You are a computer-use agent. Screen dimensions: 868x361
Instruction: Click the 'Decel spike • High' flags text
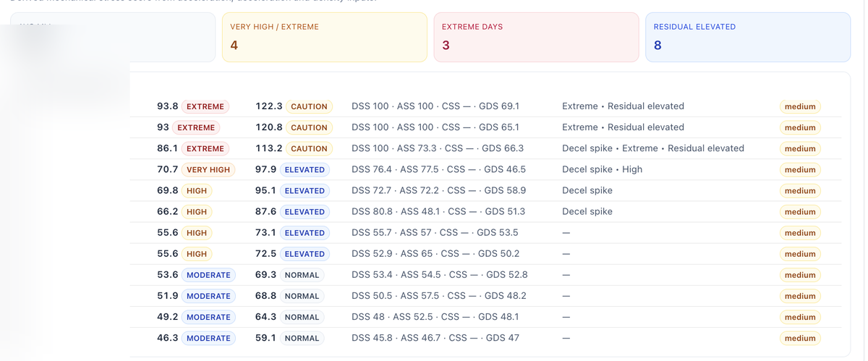point(602,169)
